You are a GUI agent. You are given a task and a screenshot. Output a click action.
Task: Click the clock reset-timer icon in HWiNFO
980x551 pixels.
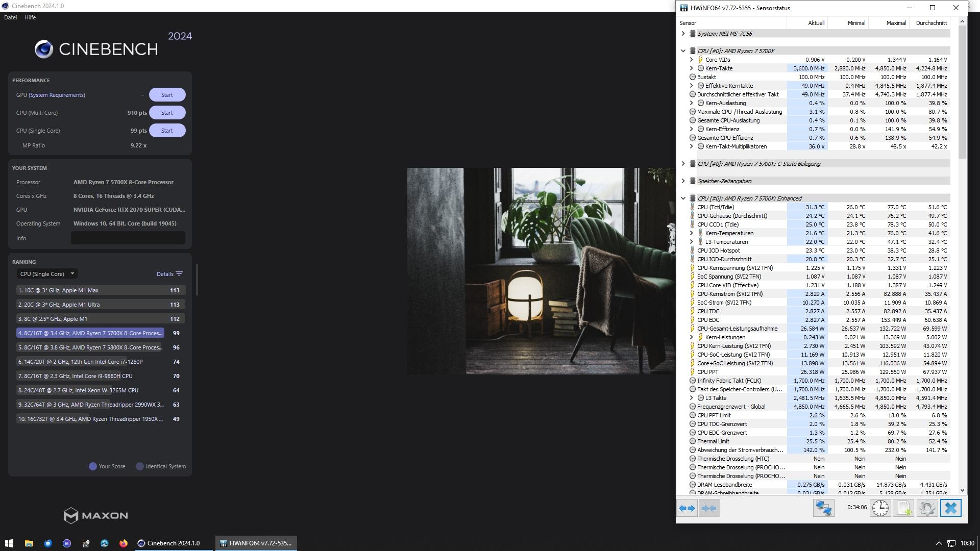click(880, 508)
